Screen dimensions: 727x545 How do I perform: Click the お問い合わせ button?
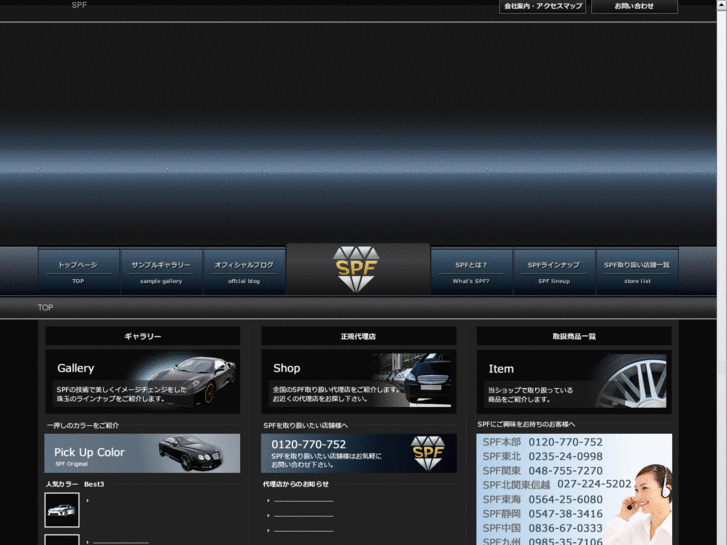[634, 6]
